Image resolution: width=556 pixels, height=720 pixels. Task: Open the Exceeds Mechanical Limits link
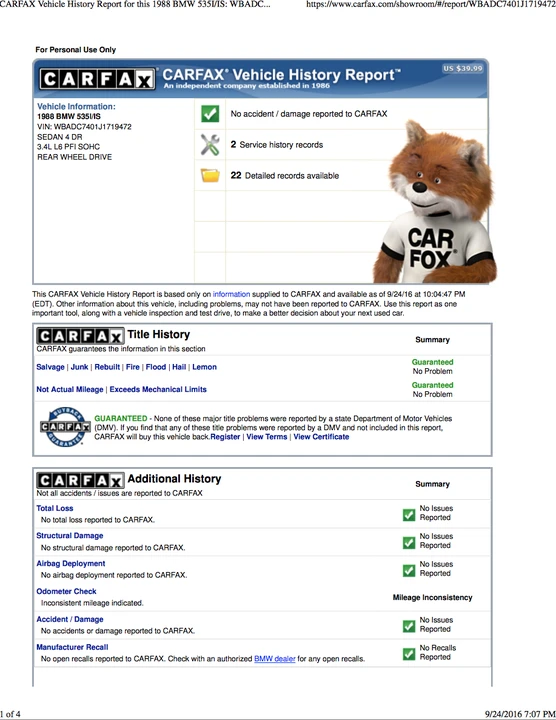[x=158, y=389]
